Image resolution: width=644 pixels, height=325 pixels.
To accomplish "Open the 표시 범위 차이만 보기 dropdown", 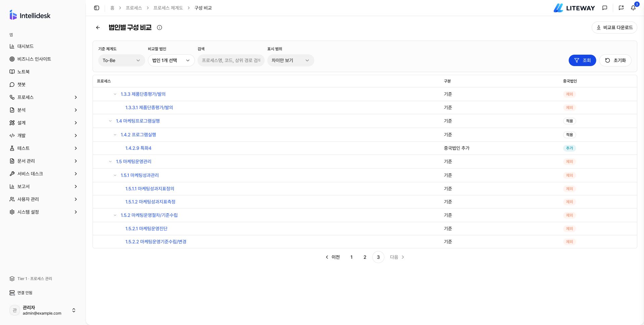I will 290,60.
